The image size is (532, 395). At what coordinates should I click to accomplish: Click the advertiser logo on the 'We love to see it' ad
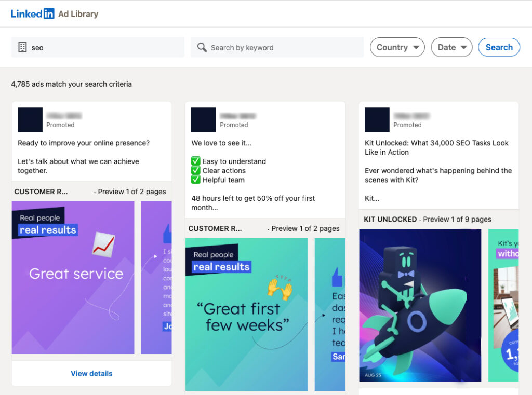click(203, 119)
